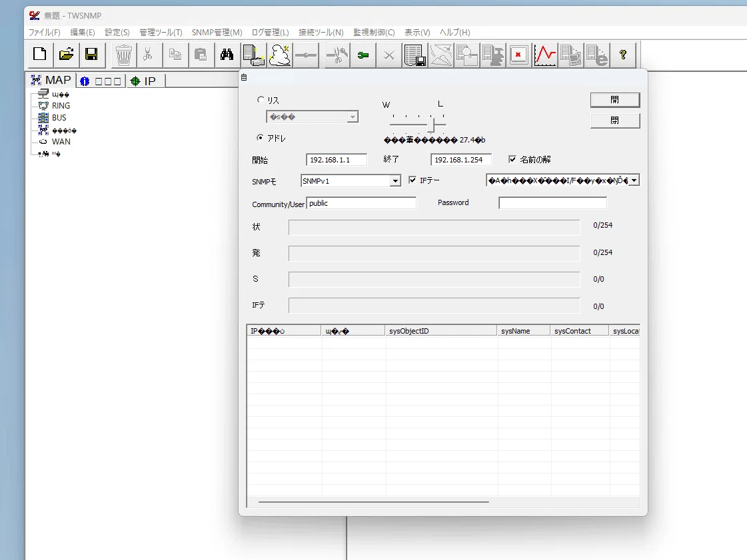Select the アドレ radio button
The height and width of the screenshot is (560, 747).
(260, 138)
